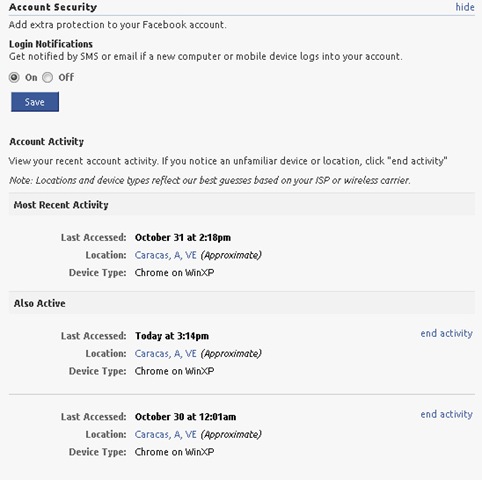Image resolution: width=482 pixels, height=480 pixels.
Task: Click the Login Notifications heading
Action: click(51, 44)
